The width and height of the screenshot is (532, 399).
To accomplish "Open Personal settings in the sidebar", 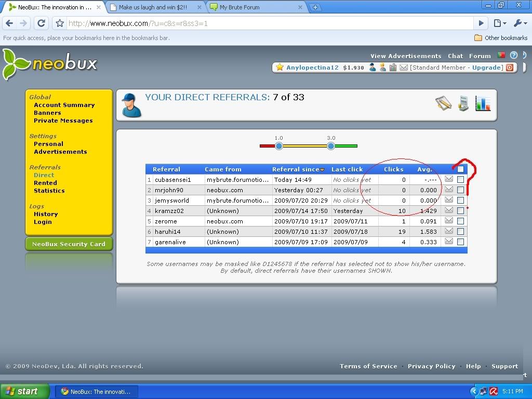I will coord(48,144).
